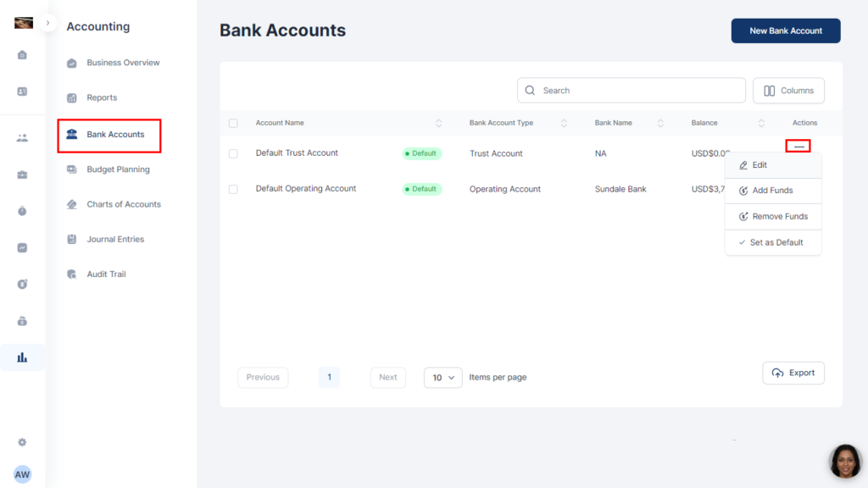Select Remove Funds in the context menu
The height and width of the screenshot is (488, 868).
[779, 217]
